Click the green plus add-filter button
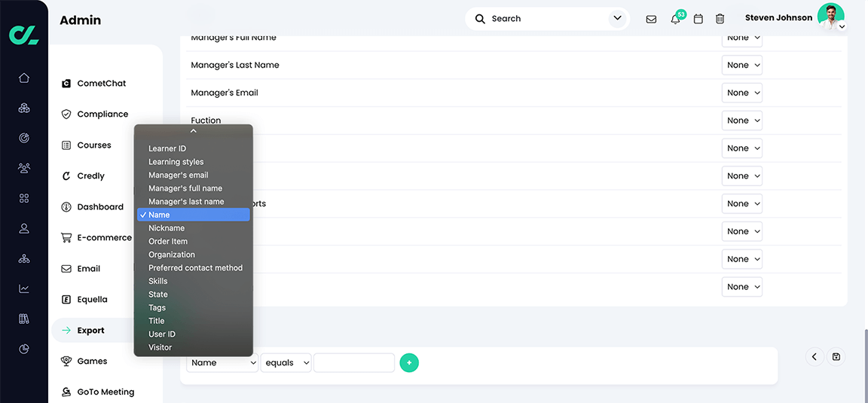The image size is (868, 403). pyautogui.click(x=409, y=362)
